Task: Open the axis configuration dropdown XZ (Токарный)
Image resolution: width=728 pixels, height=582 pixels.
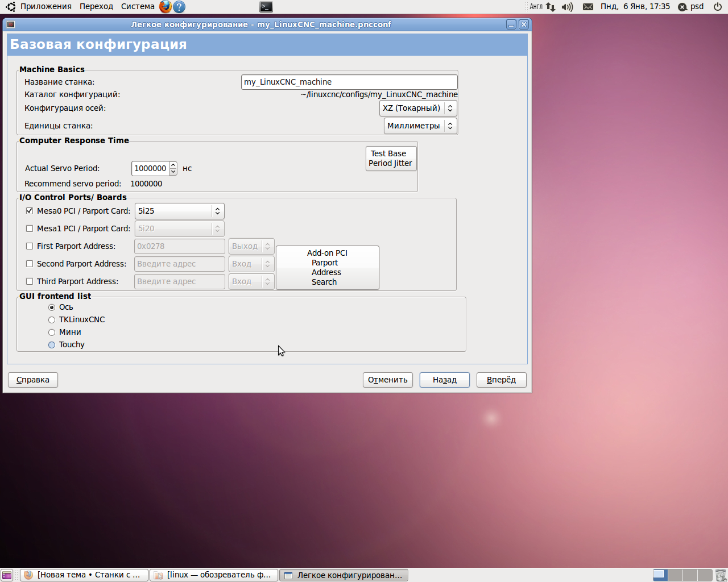Action: coord(418,108)
